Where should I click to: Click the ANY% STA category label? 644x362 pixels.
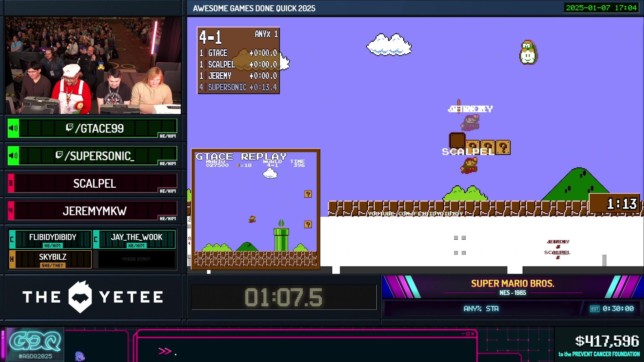tap(481, 308)
